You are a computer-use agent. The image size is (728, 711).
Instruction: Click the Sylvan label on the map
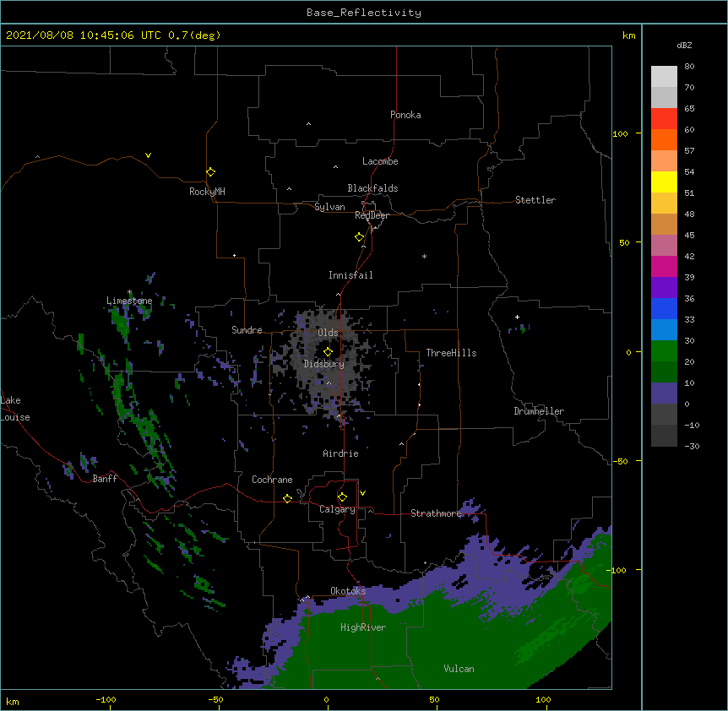(x=329, y=207)
